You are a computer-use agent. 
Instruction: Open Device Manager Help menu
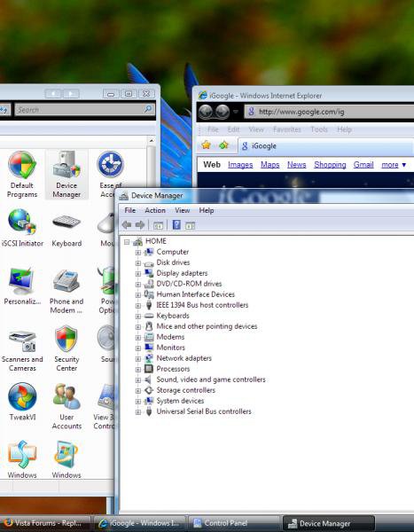pyautogui.click(x=207, y=210)
